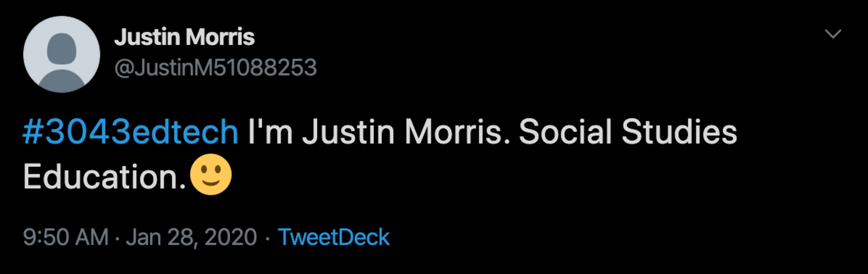Viewport: 868px width, 274px height.
Task: Click the word I'm in the tweet body
Action: coord(270,132)
